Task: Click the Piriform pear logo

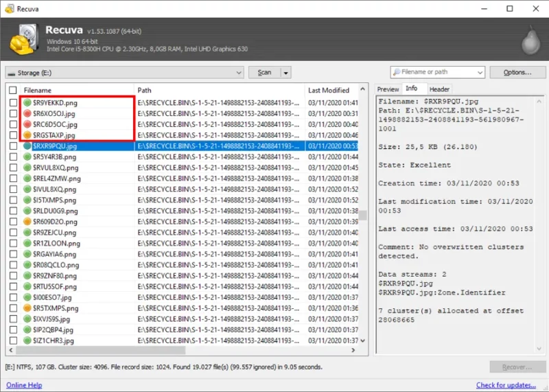Action: click(x=530, y=40)
